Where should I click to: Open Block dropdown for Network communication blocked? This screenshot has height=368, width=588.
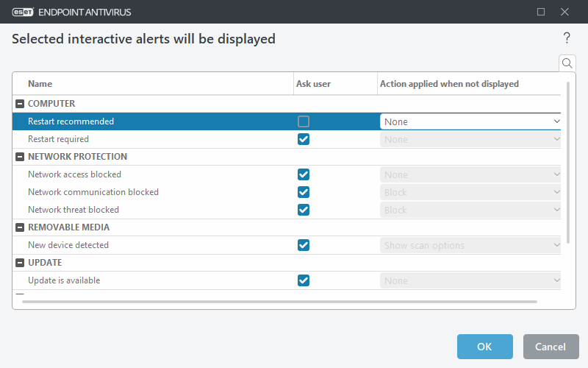[470, 192]
